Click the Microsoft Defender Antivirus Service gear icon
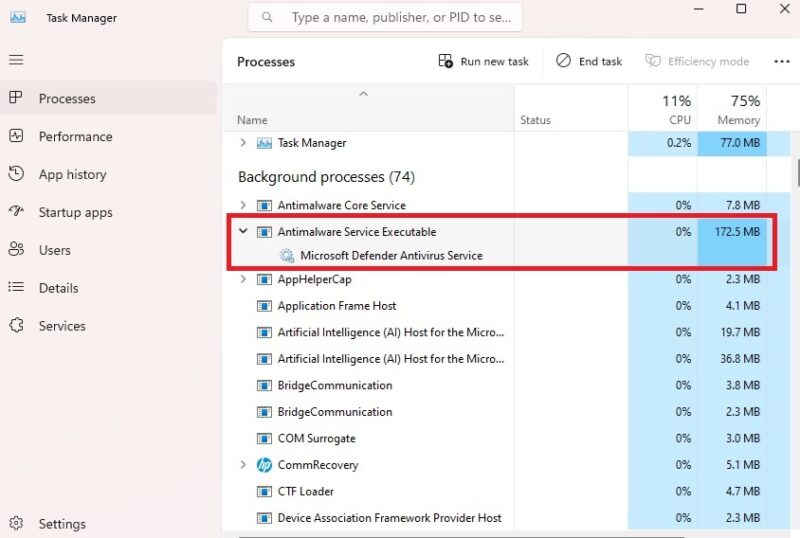 [x=287, y=255]
